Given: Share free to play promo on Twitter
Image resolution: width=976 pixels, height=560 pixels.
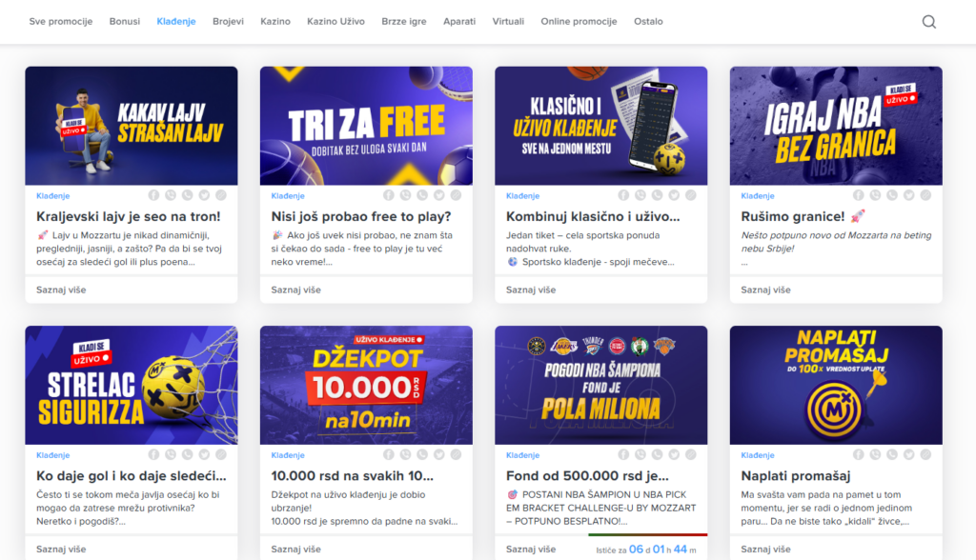Looking at the screenshot, I should [x=438, y=195].
